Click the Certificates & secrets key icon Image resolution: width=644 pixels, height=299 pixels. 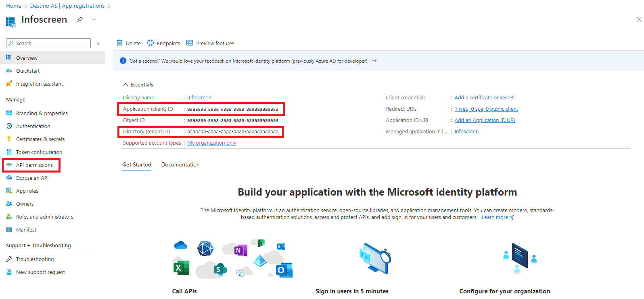pyautogui.click(x=9, y=139)
